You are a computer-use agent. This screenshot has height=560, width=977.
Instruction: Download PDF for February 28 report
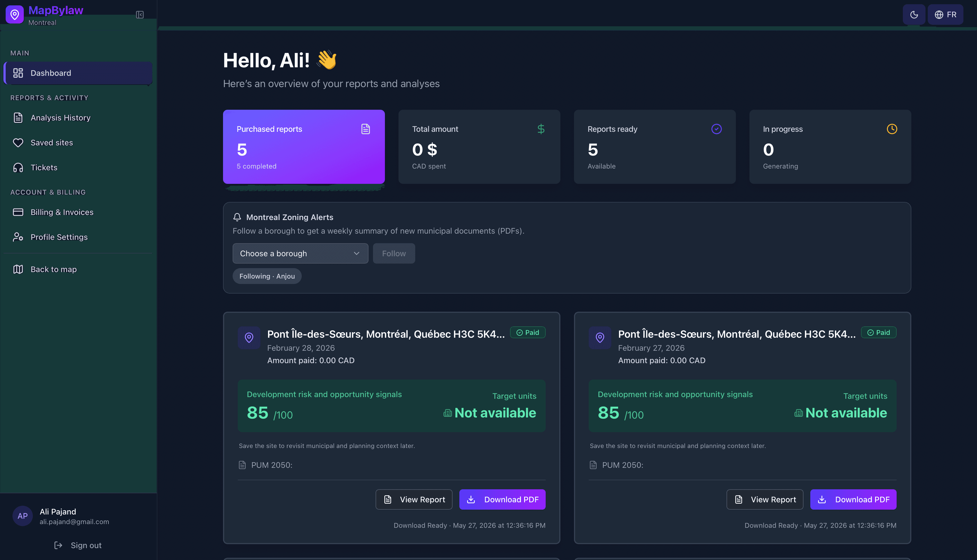502,499
